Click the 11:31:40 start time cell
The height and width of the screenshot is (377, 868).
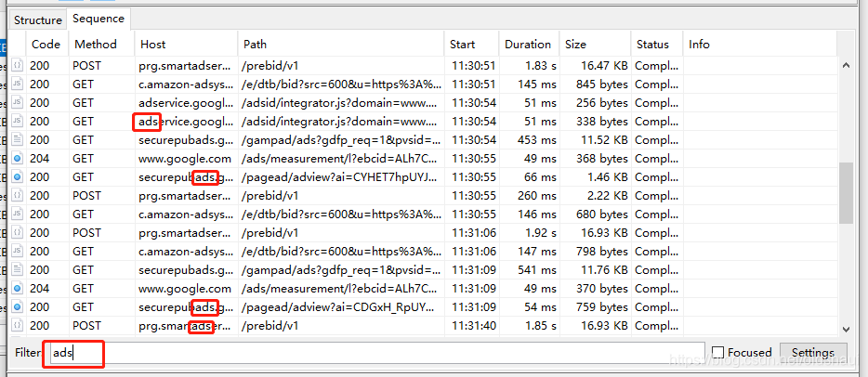(x=474, y=326)
